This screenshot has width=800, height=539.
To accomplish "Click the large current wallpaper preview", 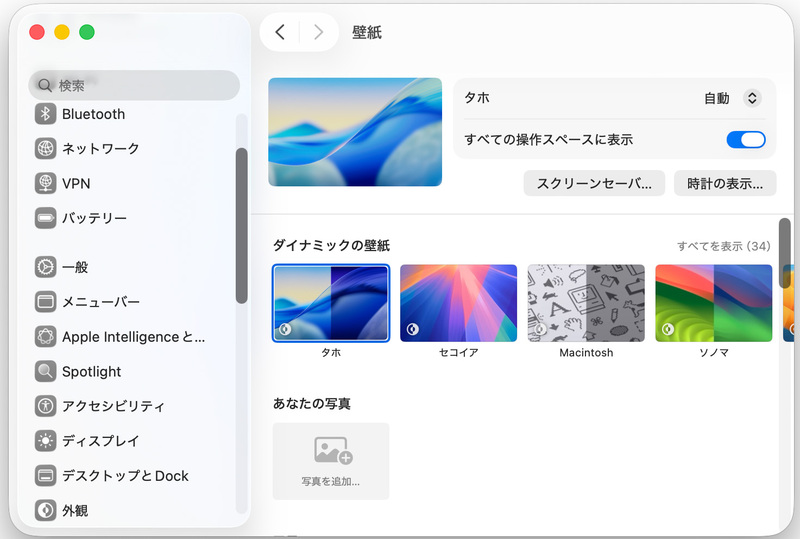I will pyautogui.click(x=355, y=132).
